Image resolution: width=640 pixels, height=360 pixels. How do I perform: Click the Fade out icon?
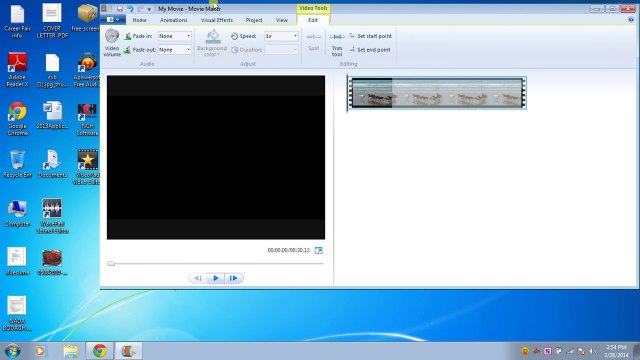pos(128,50)
